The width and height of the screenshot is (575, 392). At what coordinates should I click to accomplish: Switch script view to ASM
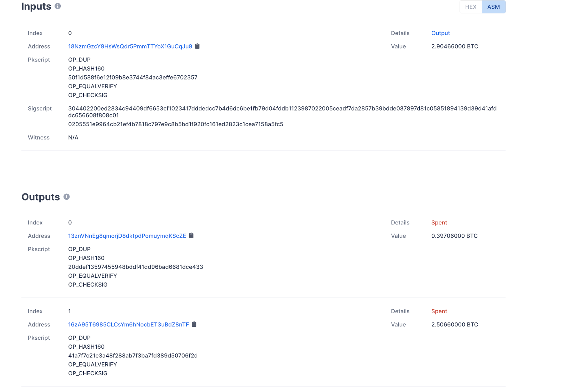tap(493, 7)
